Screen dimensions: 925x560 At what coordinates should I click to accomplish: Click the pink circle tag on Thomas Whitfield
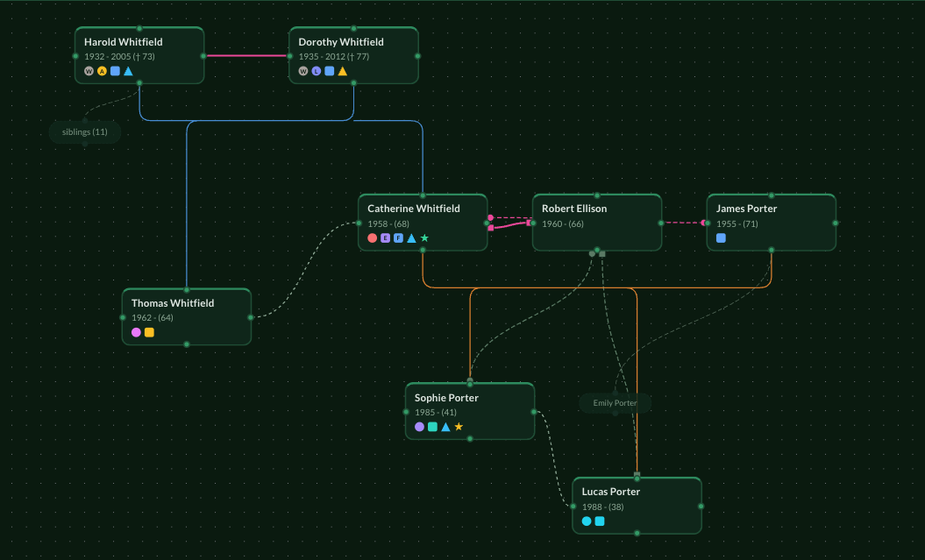(x=136, y=332)
